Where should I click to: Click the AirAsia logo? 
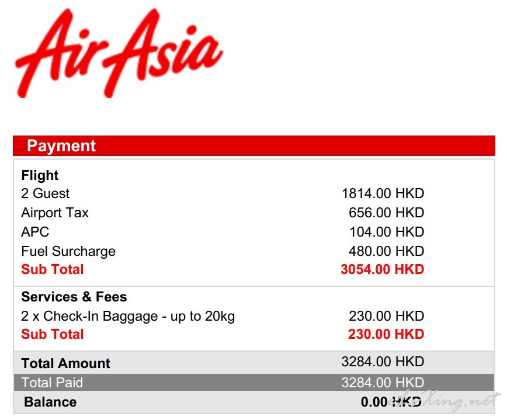(x=119, y=53)
